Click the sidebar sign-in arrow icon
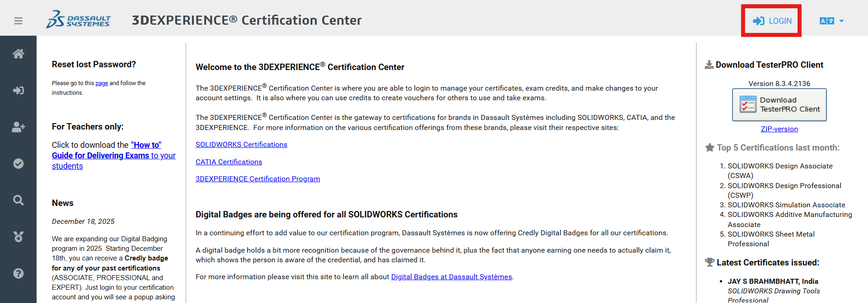 pyautogui.click(x=18, y=91)
